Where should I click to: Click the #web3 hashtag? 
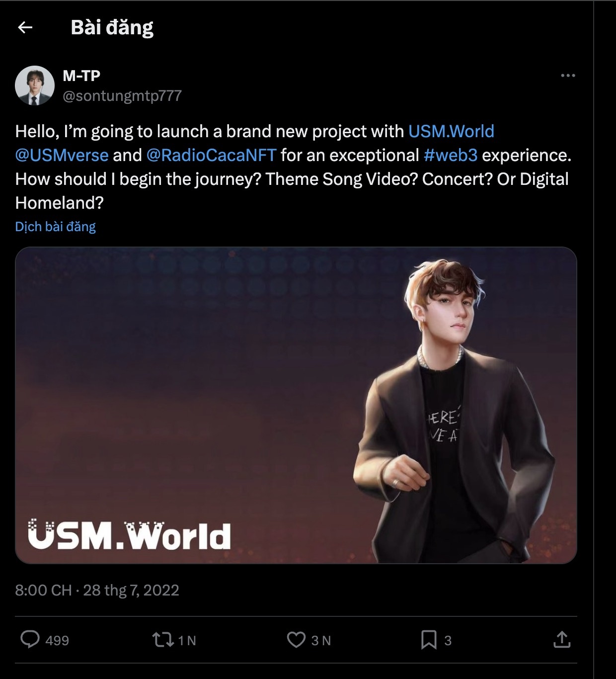click(451, 155)
